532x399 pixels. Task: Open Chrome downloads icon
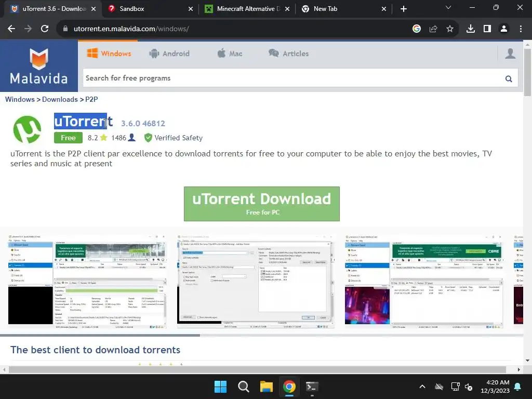tap(471, 29)
